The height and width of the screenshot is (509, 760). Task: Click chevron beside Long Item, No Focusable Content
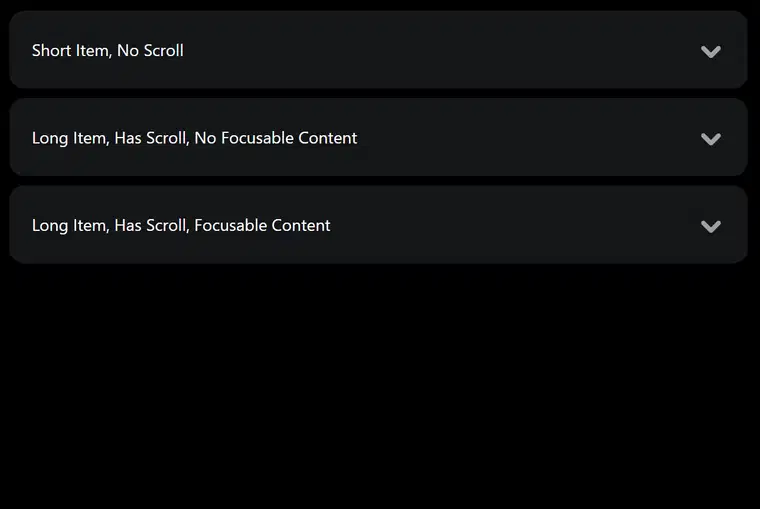tap(711, 139)
